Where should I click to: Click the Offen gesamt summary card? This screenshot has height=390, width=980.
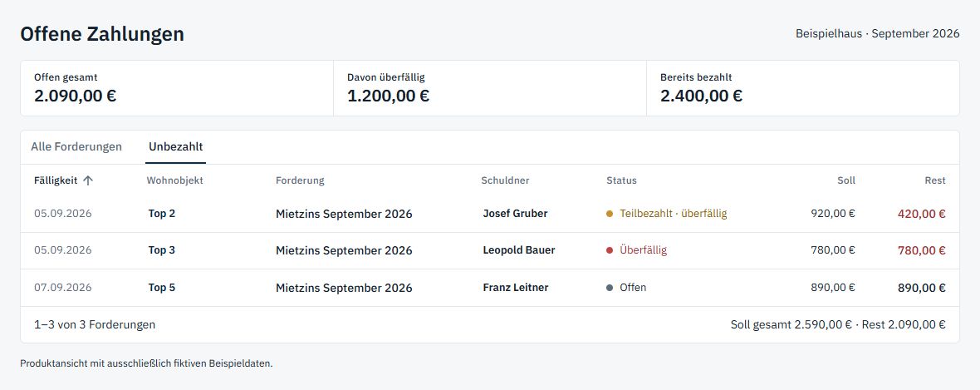point(177,88)
